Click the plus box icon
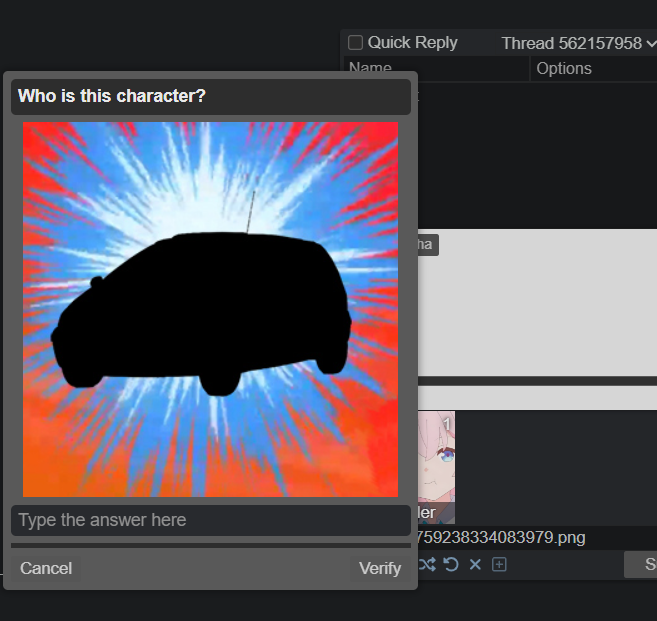The height and width of the screenshot is (621, 657). click(x=499, y=564)
